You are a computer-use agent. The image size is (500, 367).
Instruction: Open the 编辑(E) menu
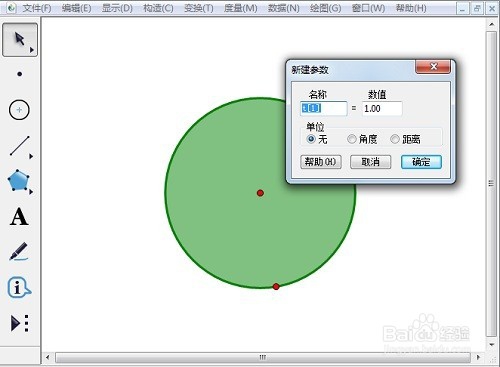[x=76, y=8]
